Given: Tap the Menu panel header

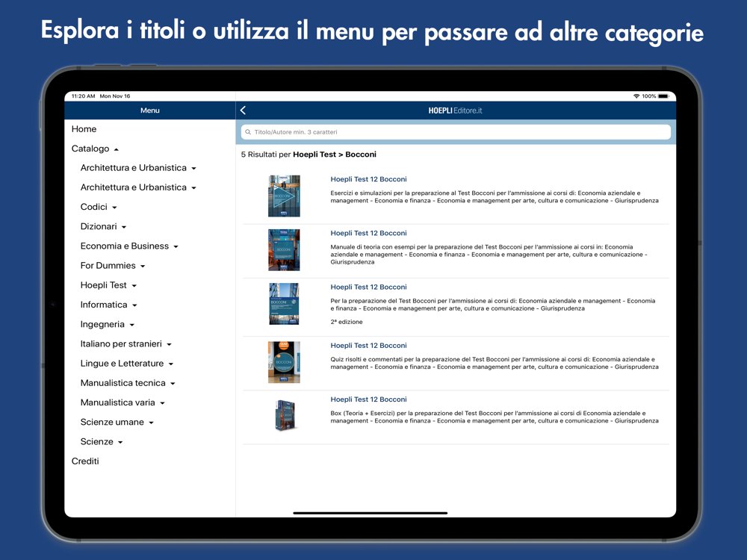Looking at the screenshot, I should tap(149, 111).
